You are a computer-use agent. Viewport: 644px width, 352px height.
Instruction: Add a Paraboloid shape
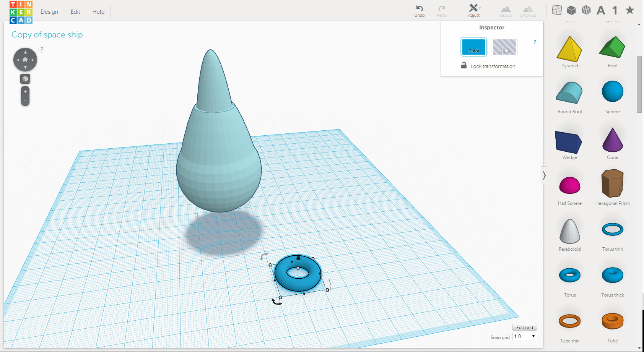tap(570, 235)
